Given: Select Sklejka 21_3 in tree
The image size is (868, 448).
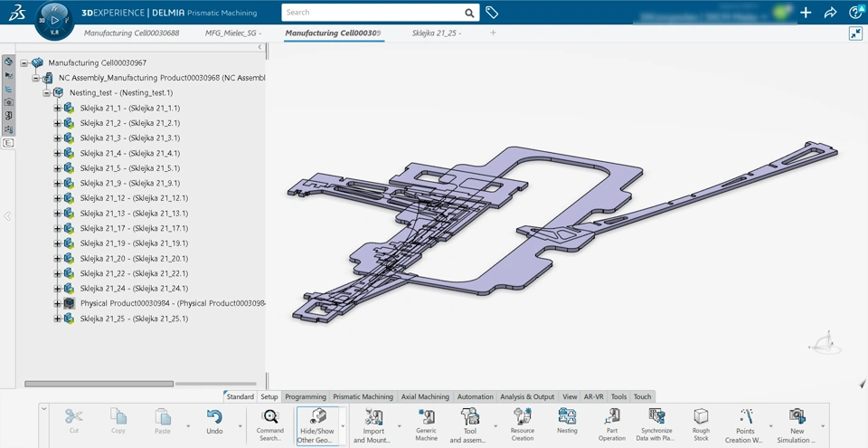Looking at the screenshot, I should pos(129,138).
